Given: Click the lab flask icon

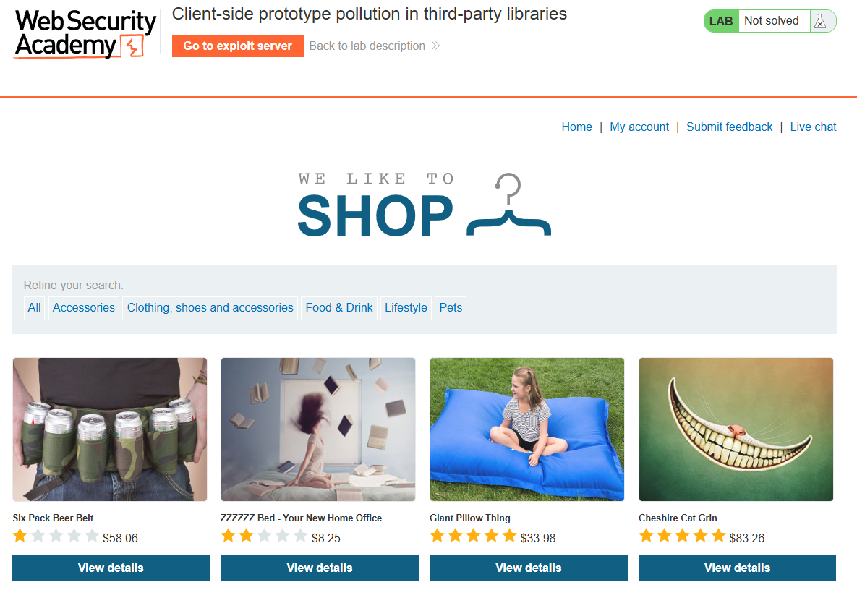Looking at the screenshot, I should coord(820,21).
